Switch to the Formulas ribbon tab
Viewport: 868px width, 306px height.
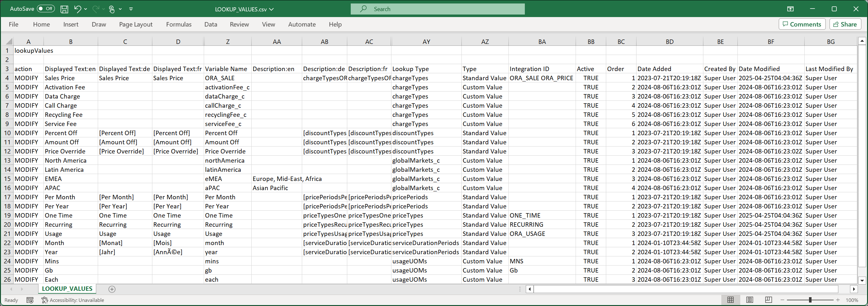tap(179, 24)
